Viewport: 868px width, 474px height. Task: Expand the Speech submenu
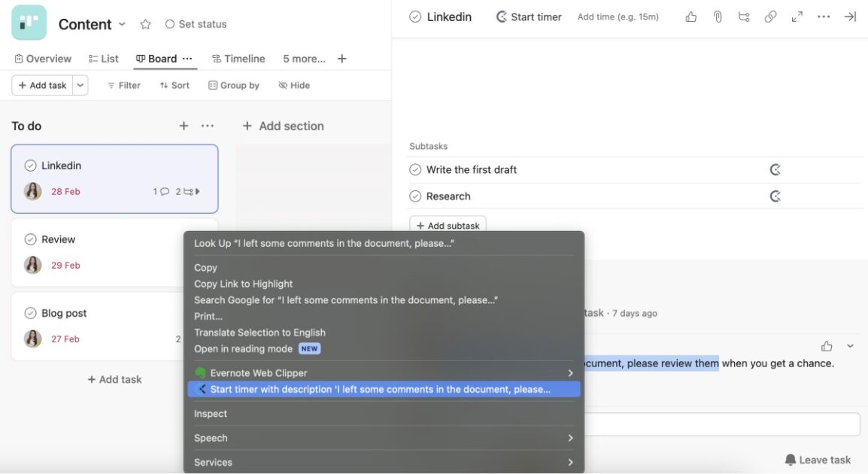pos(211,438)
